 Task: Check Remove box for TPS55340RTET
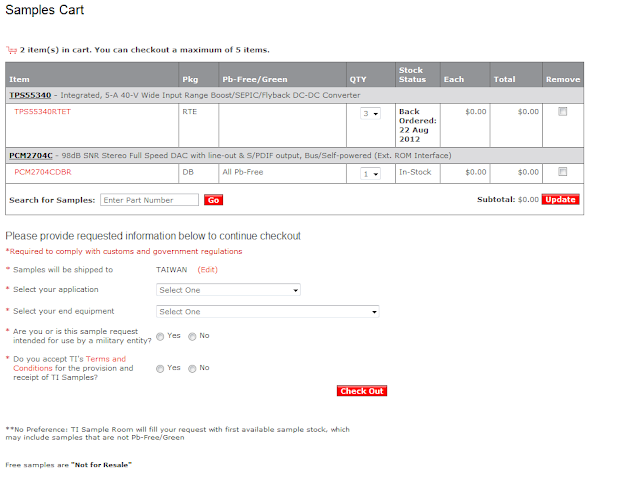tap(562, 112)
